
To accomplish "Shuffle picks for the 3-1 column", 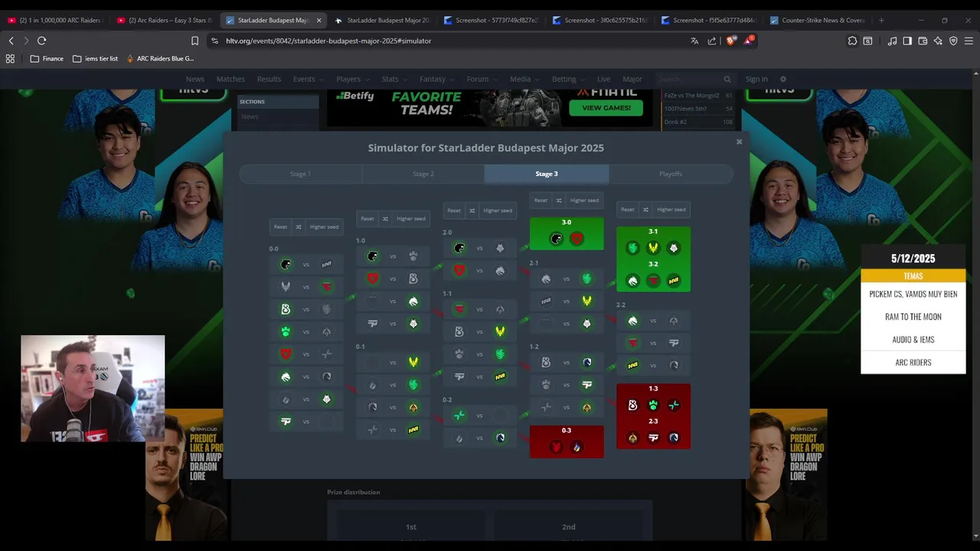I will [x=645, y=210].
